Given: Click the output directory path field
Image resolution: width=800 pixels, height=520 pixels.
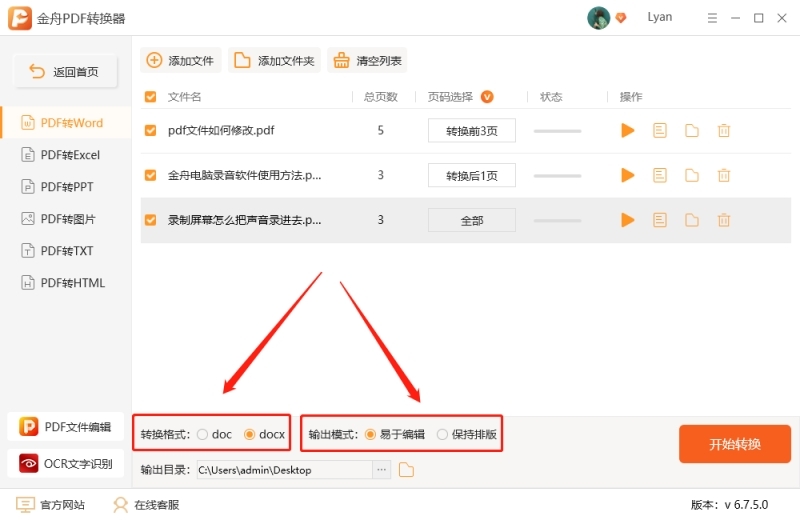Looking at the screenshot, I should tap(285, 470).
